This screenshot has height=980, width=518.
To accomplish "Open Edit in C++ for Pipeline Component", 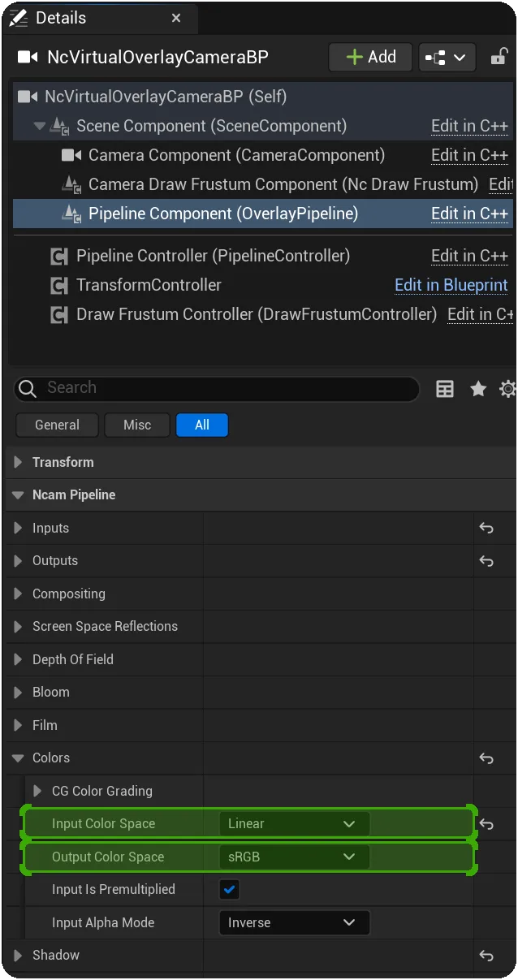I will point(469,214).
